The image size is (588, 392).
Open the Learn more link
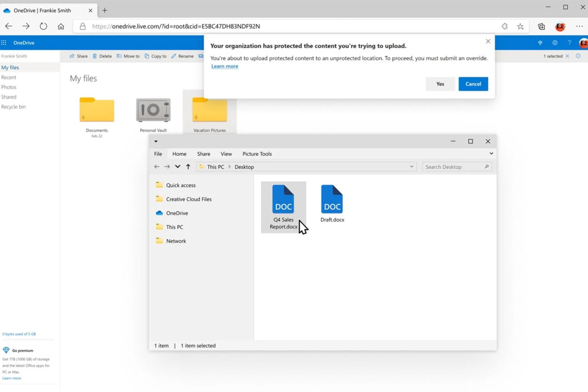click(x=224, y=66)
